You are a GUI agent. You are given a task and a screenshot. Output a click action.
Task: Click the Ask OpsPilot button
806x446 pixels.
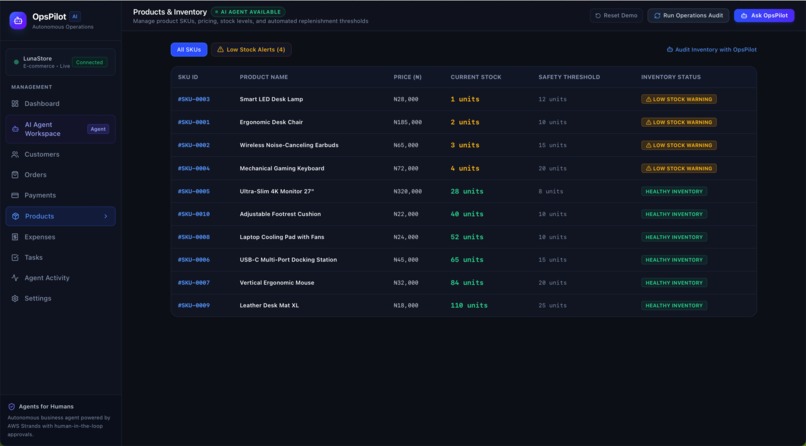(x=764, y=16)
